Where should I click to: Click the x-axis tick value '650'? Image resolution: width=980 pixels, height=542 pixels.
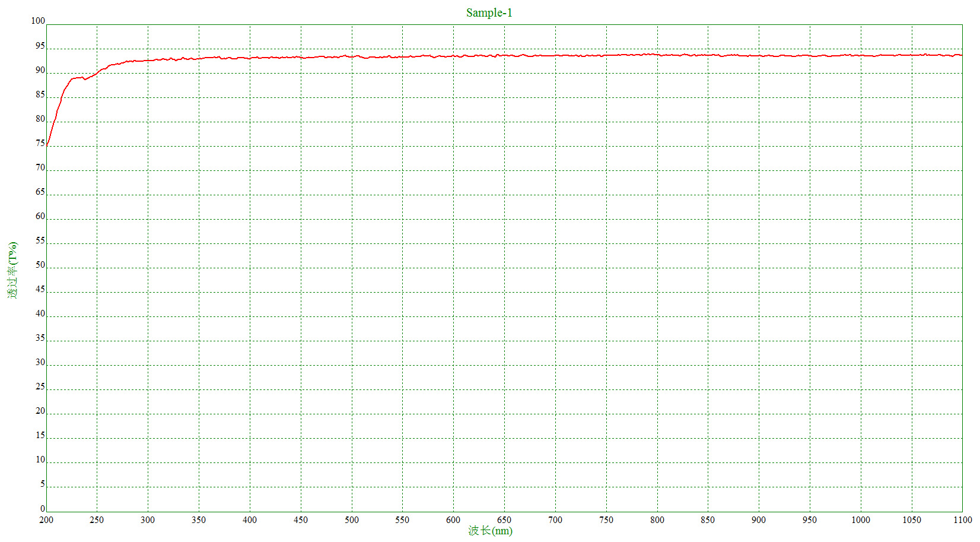tap(504, 520)
